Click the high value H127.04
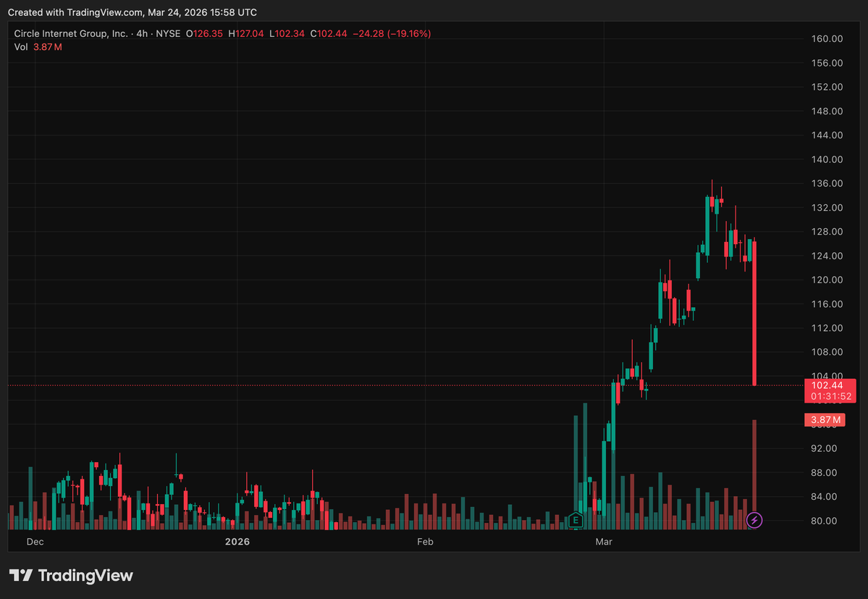Image resolution: width=868 pixels, height=599 pixels. (x=246, y=34)
